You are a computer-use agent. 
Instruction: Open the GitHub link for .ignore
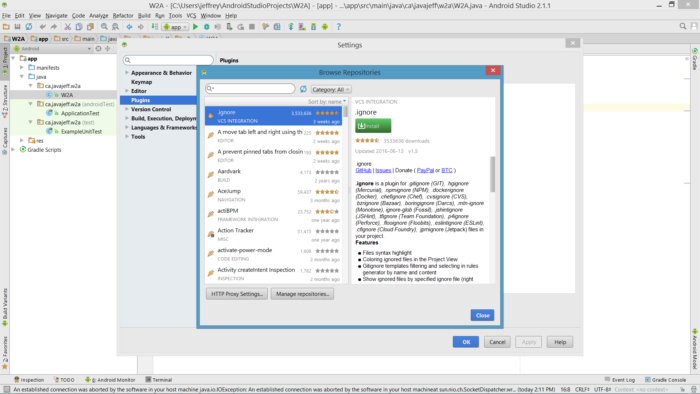point(363,170)
